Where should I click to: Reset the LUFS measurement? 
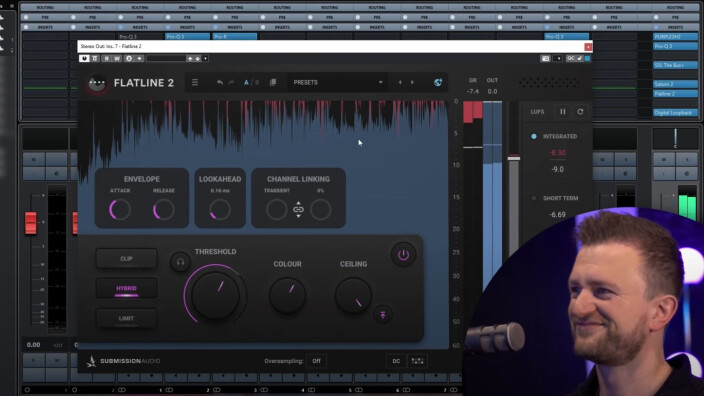[x=580, y=112]
